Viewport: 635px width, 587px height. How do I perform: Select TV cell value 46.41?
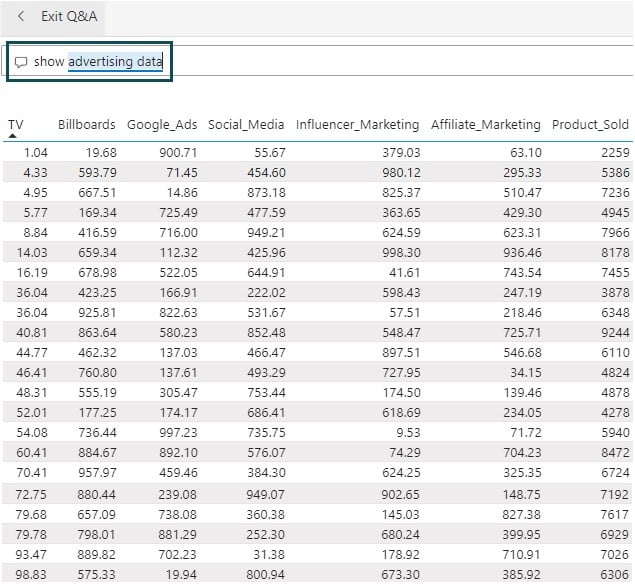(32, 373)
